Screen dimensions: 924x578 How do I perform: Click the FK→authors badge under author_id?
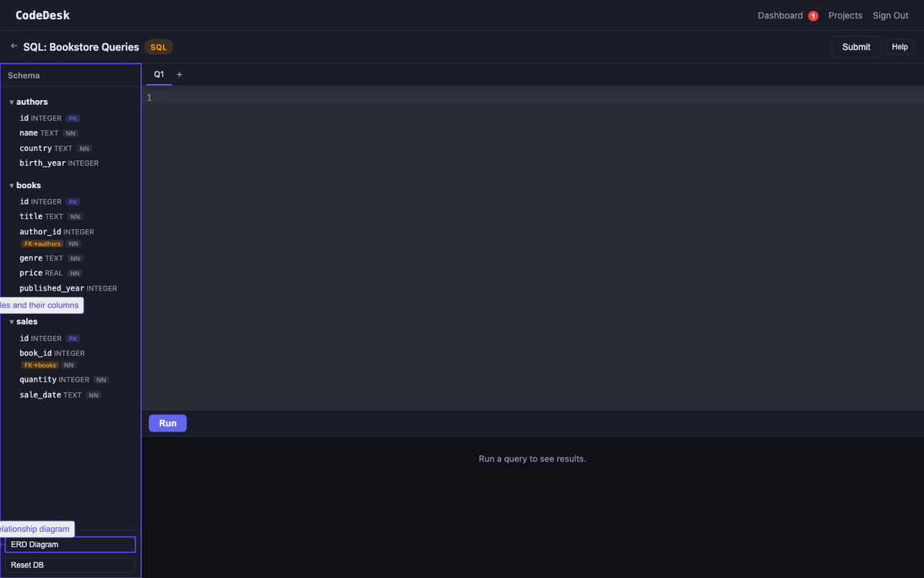pos(42,244)
